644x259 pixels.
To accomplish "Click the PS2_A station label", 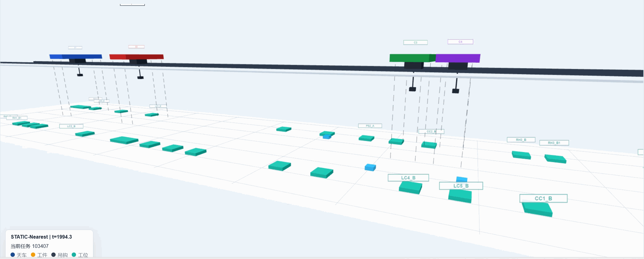I will pyautogui.click(x=370, y=126).
